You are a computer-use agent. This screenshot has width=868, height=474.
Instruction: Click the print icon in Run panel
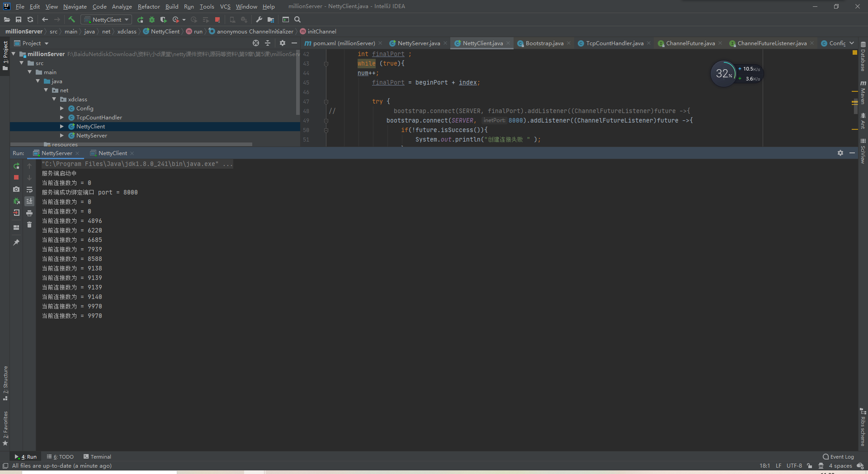pos(29,213)
